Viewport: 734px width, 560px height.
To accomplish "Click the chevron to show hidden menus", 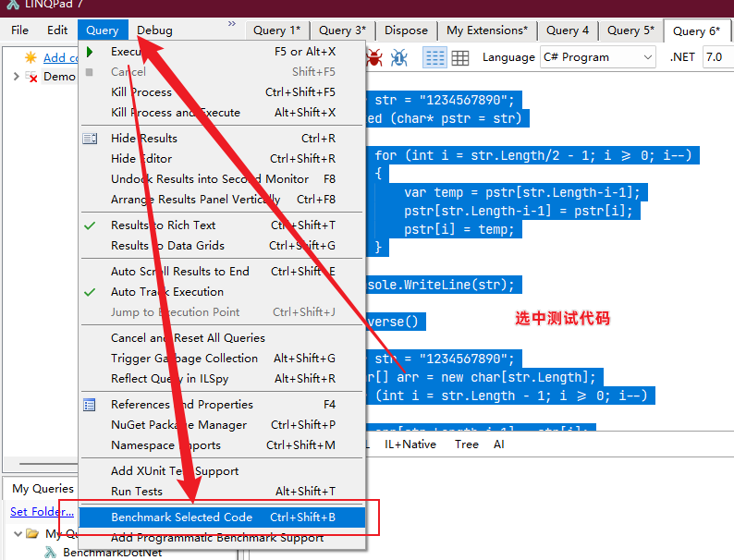I will (x=232, y=23).
